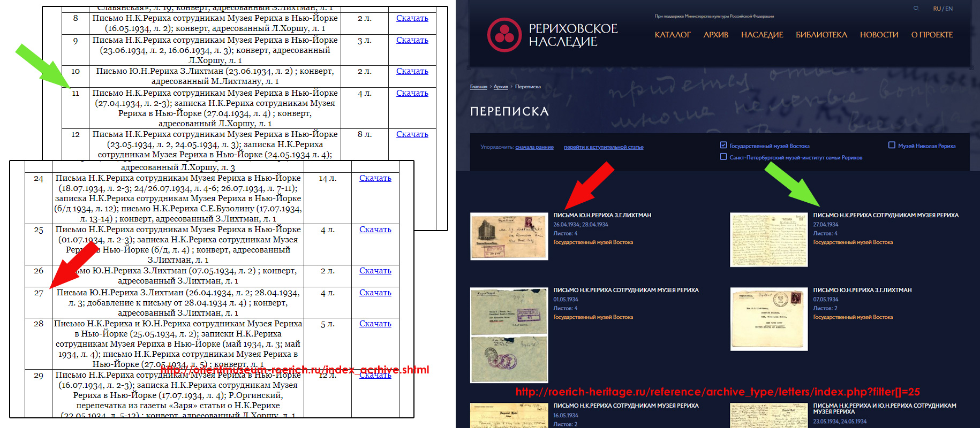Open the envelope thumbnail for letters dated 26.04.1934
The width and height of the screenshot is (980, 428).
(509, 236)
